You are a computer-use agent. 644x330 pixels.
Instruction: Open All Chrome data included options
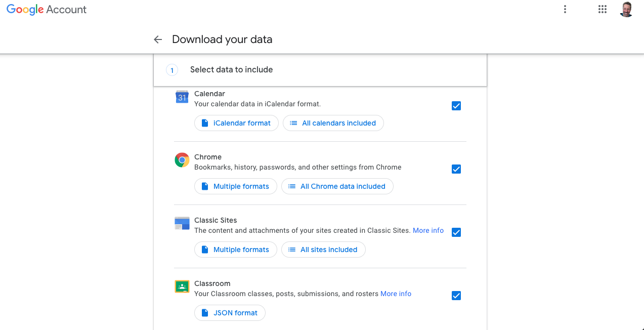point(337,186)
